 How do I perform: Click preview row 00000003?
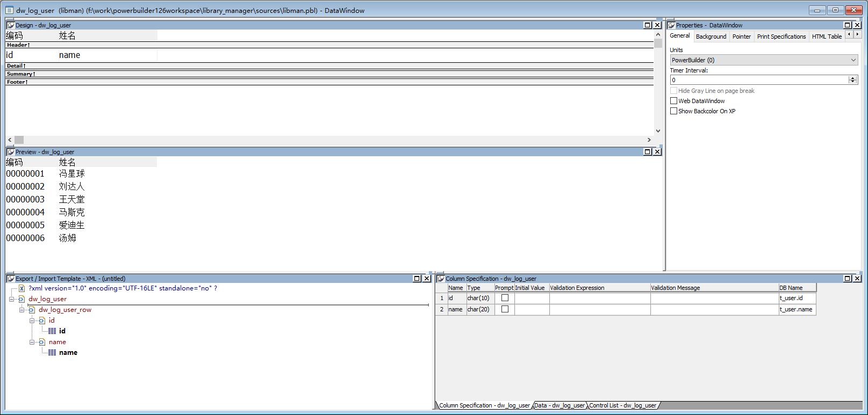pyautogui.click(x=25, y=199)
